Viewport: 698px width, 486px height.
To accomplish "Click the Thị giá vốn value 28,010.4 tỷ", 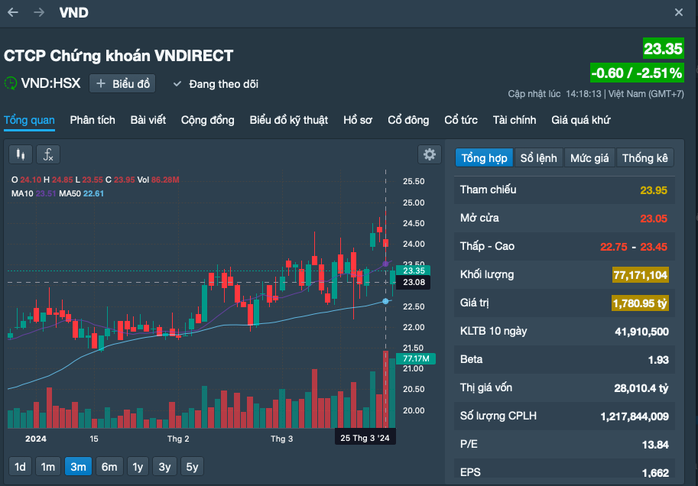I will [641, 389].
